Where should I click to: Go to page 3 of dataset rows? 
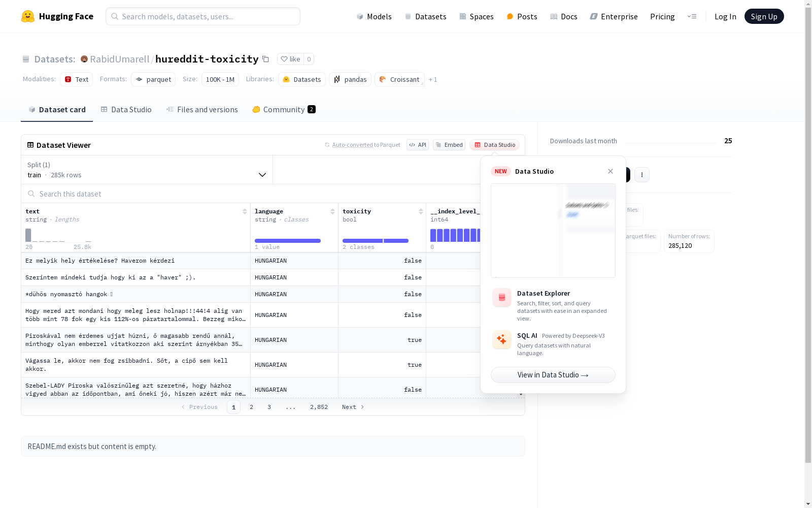pyautogui.click(x=269, y=407)
